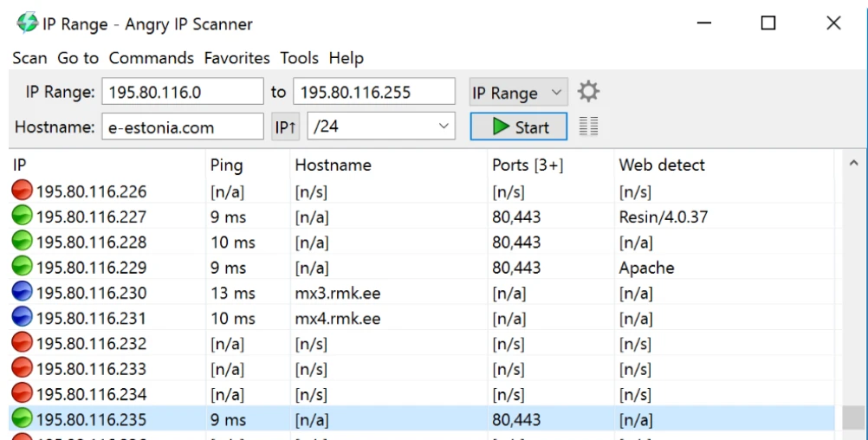868x440 pixels.
Task: Click red status dot for 195.80.116.233
Action: 23,368
